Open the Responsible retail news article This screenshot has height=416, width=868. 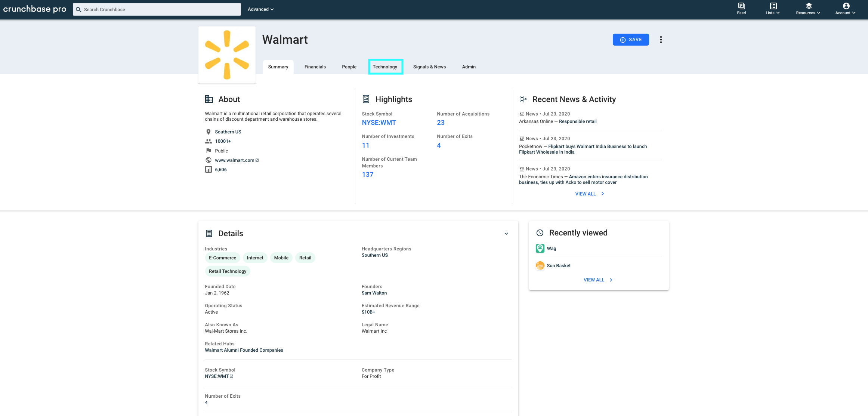(x=578, y=121)
